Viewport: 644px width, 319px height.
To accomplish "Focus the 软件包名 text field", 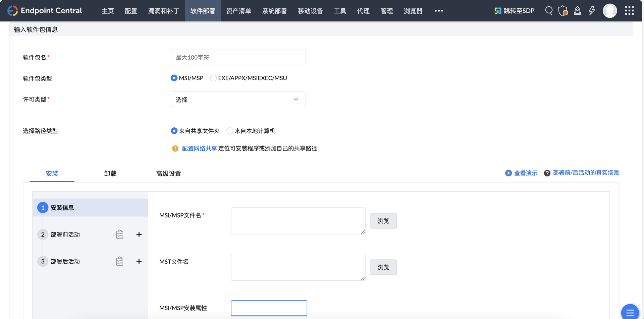I will pyautogui.click(x=238, y=58).
